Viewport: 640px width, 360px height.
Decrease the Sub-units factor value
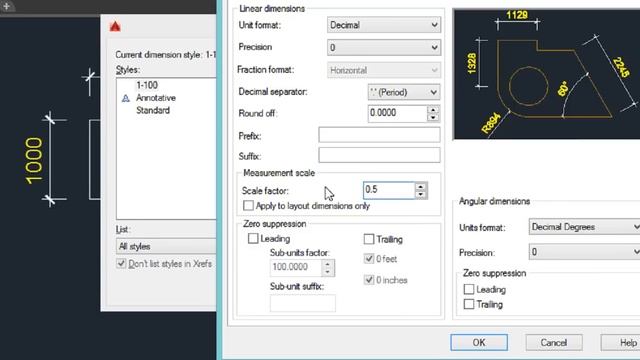(328, 272)
